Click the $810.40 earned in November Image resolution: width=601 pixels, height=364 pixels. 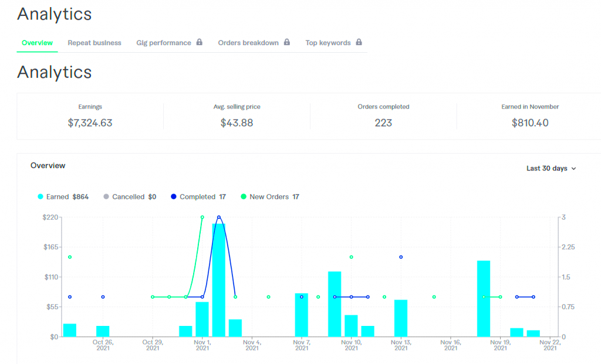530,123
